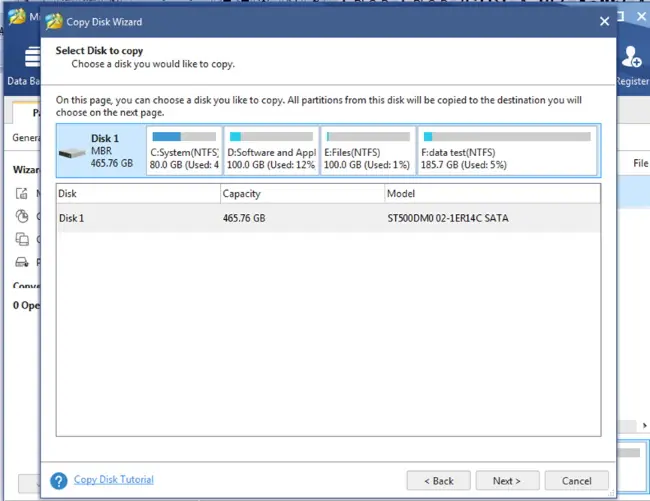Image resolution: width=650 pixels, height=501 pixels.
Task: Click the 465.76 GB capacity cell
Action: (x=244, y=218)
